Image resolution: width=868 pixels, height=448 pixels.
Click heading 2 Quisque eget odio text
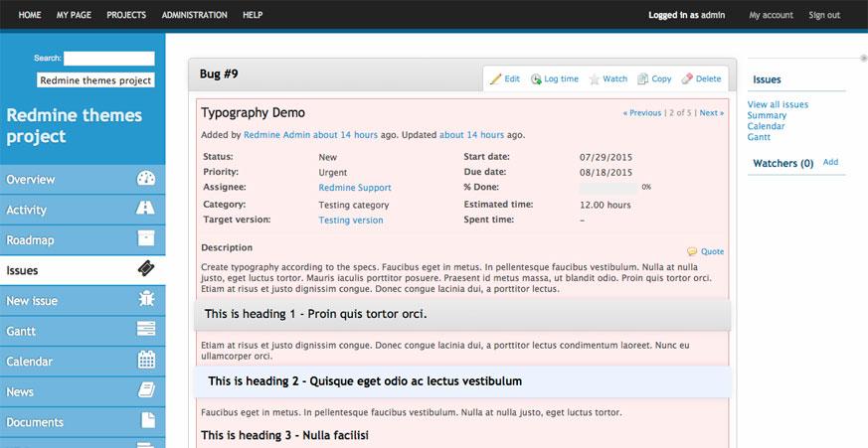point(365,381)
